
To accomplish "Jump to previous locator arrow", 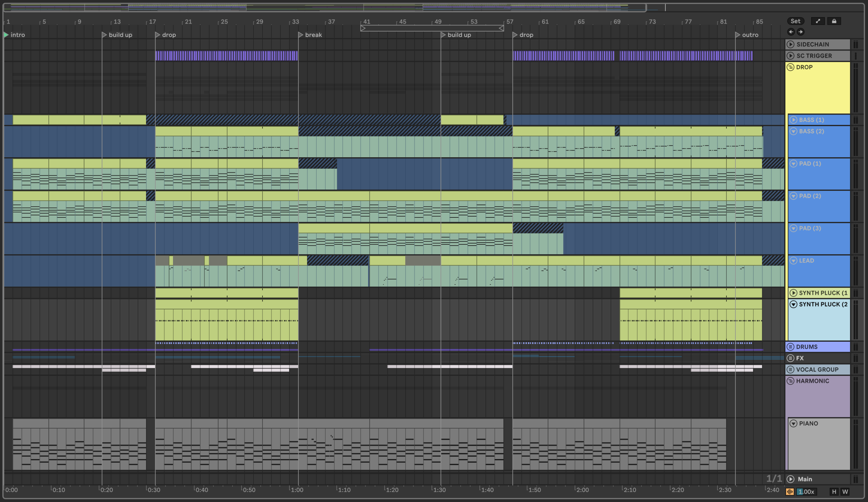I will pos(791,32).
